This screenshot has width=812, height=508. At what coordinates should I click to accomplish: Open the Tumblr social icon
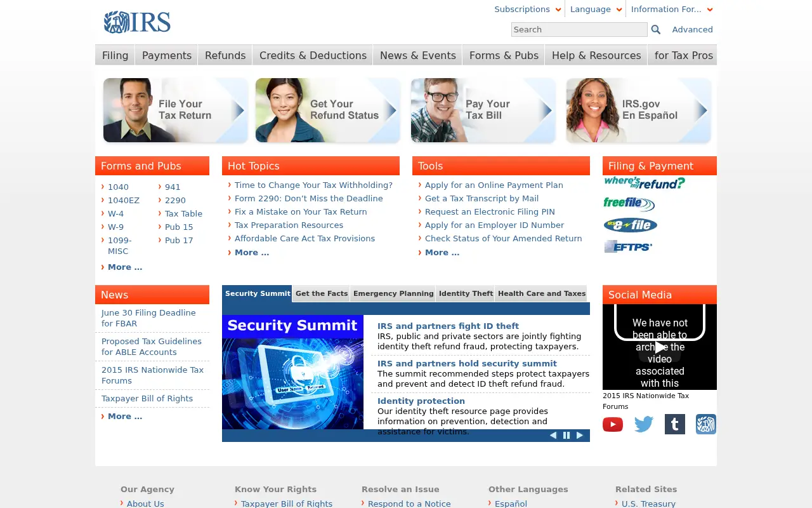[675, 424]
